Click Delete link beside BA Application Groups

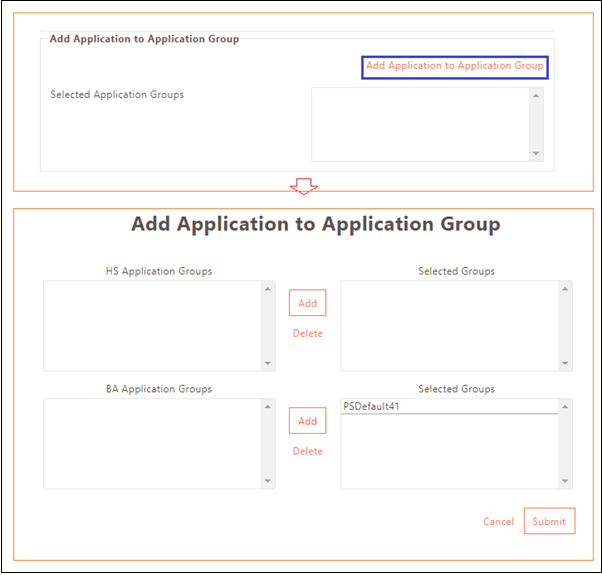[x=307, y=452]
